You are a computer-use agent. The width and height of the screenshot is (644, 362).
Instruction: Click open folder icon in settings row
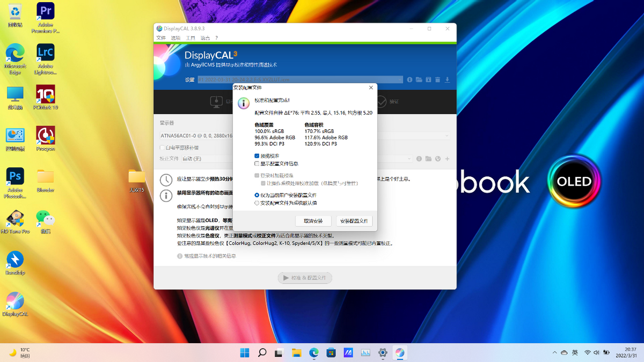coord(419,79)
